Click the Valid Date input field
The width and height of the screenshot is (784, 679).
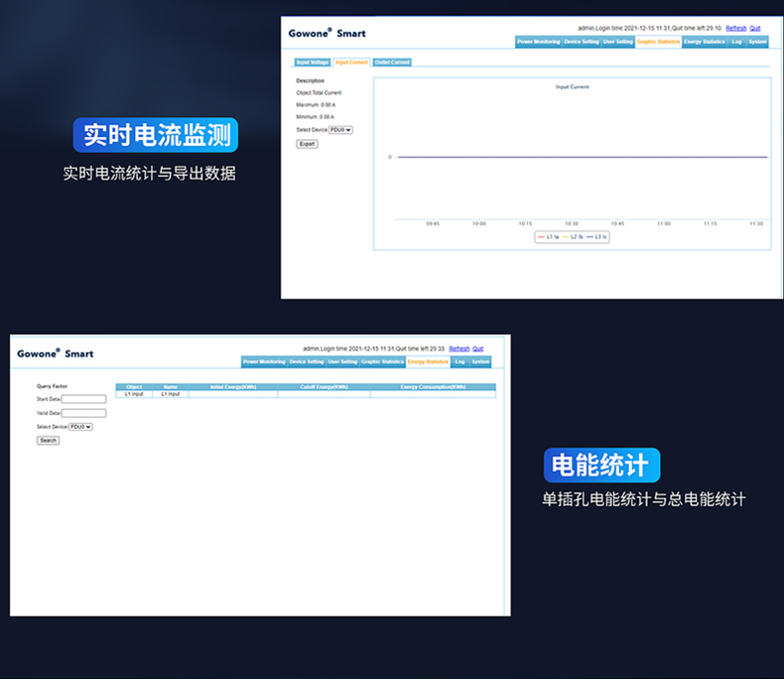coord(83,413)
